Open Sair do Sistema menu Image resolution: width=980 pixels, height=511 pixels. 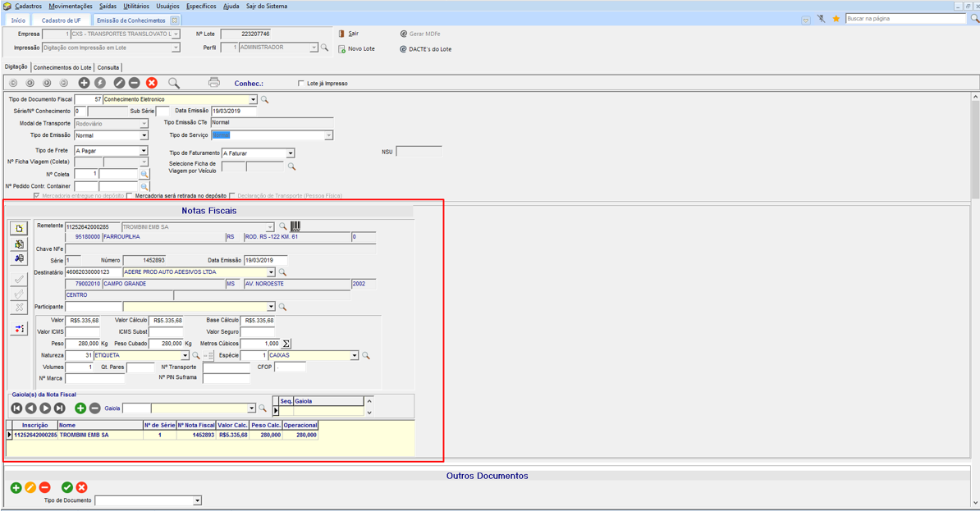(x=267, y=7)
